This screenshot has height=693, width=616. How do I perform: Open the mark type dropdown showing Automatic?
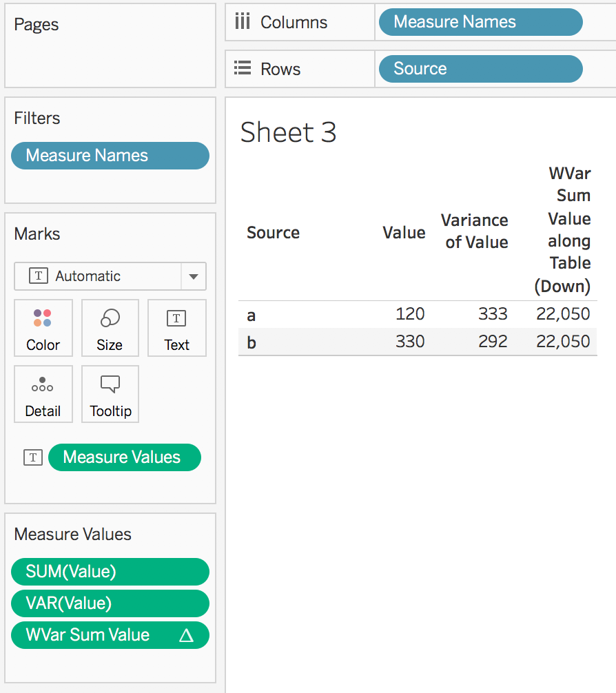coord(192,276)
